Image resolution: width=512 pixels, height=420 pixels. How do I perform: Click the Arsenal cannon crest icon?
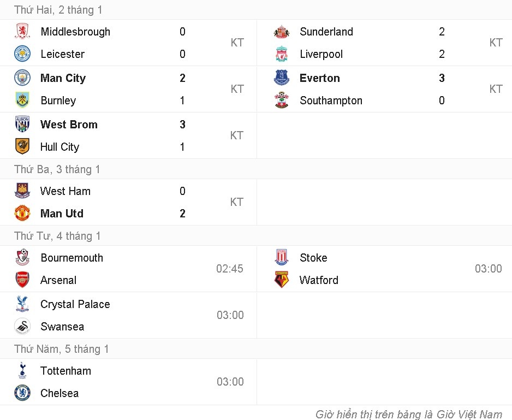pyautogui.click(x=22, y=280)
